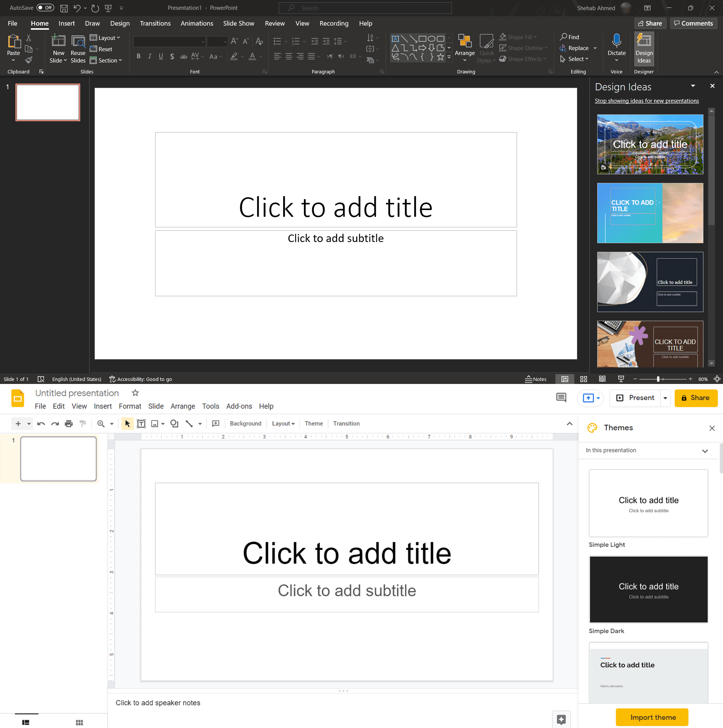723x728 pixels.
Task: Switch to Slide Sorter view in status bar
Action: point(583,379)
